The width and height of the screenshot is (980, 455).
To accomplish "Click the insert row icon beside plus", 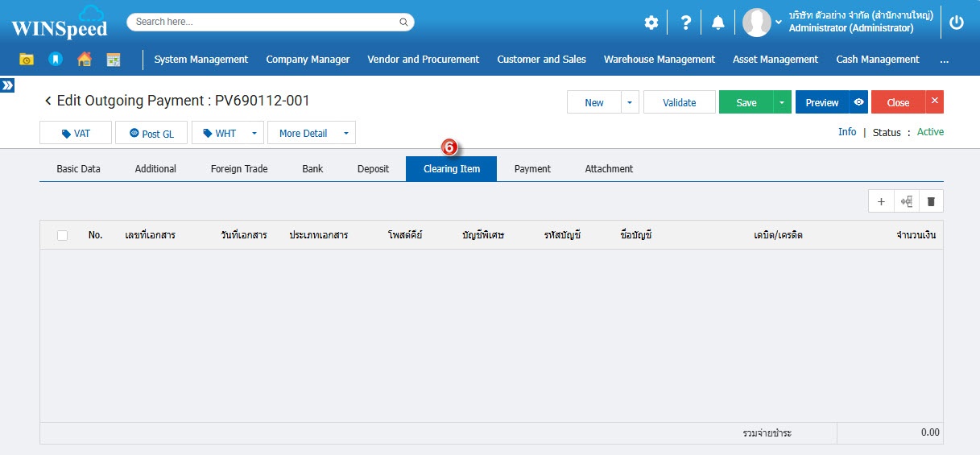I will [x=906, y=201].
